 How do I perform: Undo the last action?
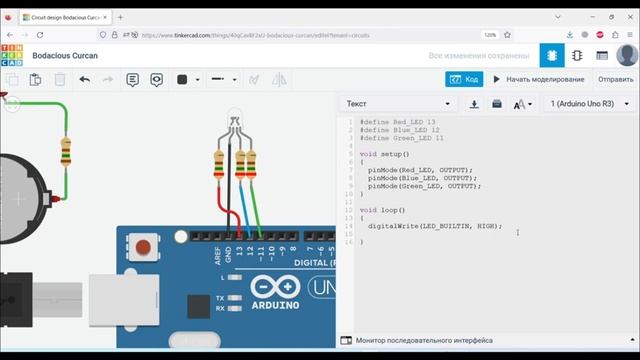[x=84, y=79]
